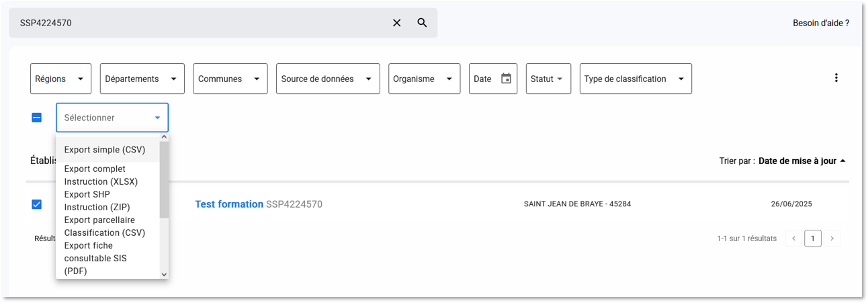Click the export list scrollbar thumb
The width and height of the screenshot is (868, 303).
pos(164,180)
